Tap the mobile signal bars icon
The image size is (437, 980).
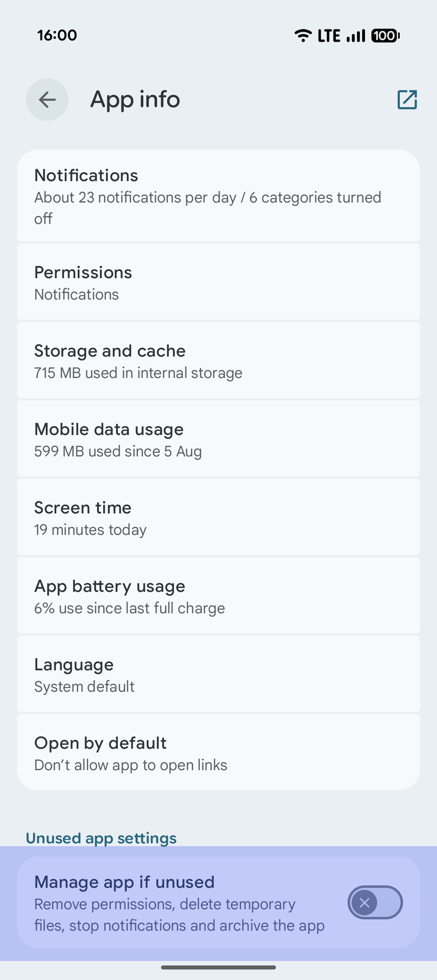pos(356,36)
